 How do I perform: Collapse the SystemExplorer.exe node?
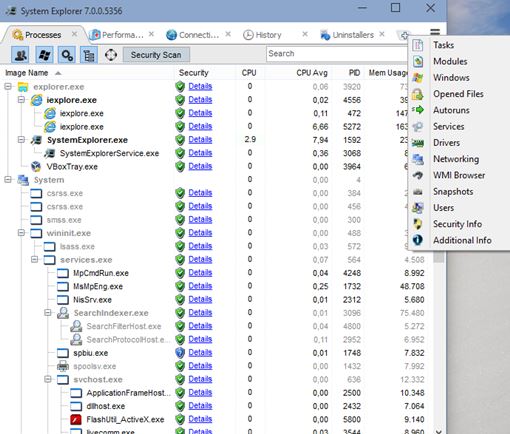click(x=21, y=140)
